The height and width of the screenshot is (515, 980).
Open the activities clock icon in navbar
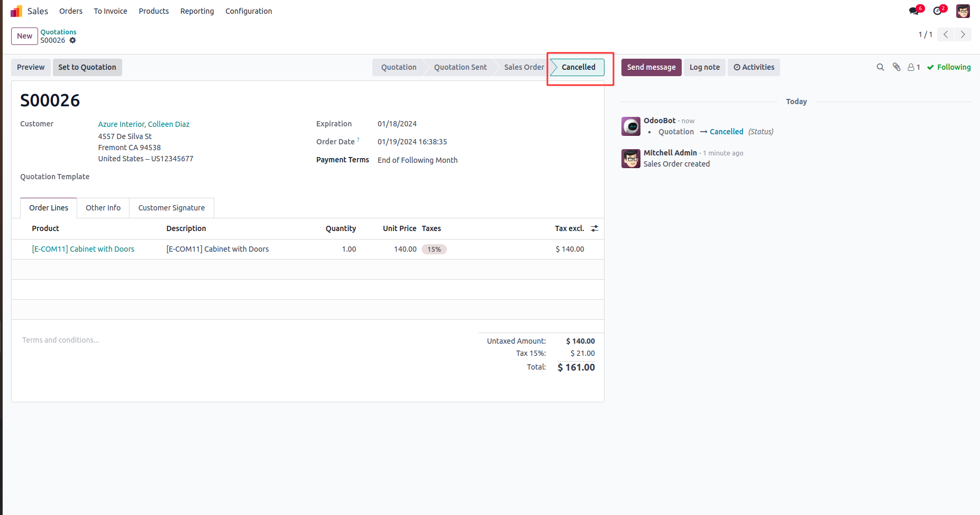[938, 11]
